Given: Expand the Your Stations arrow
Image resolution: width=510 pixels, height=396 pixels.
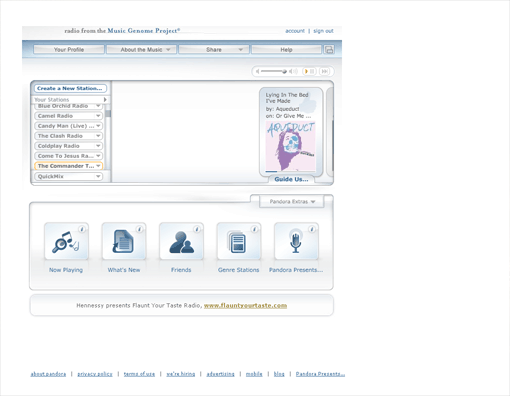Looking at the screenshot, I should tap(105, 100).
